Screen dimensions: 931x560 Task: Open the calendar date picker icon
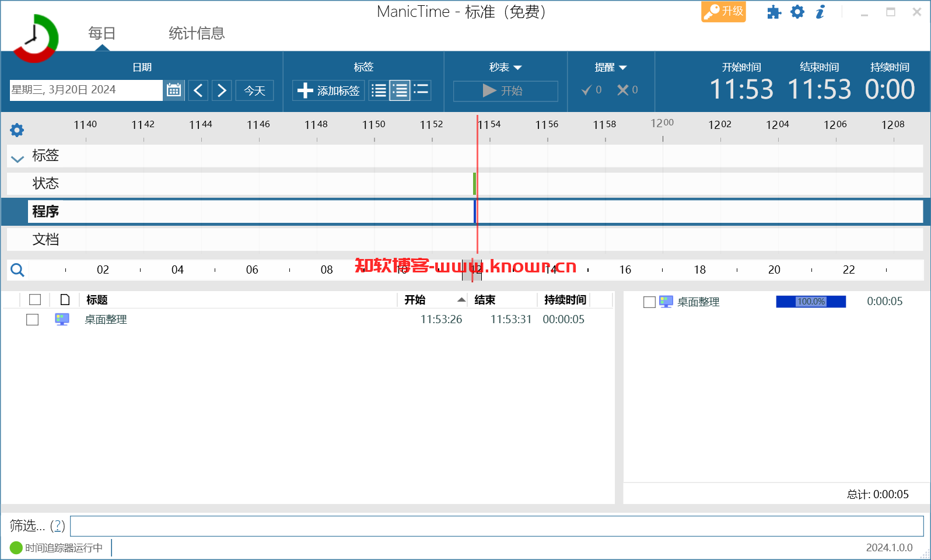point(174,90)
